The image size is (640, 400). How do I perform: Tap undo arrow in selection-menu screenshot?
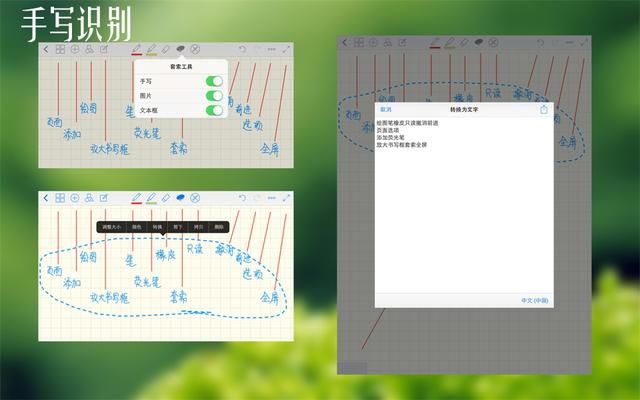(242, 198)
